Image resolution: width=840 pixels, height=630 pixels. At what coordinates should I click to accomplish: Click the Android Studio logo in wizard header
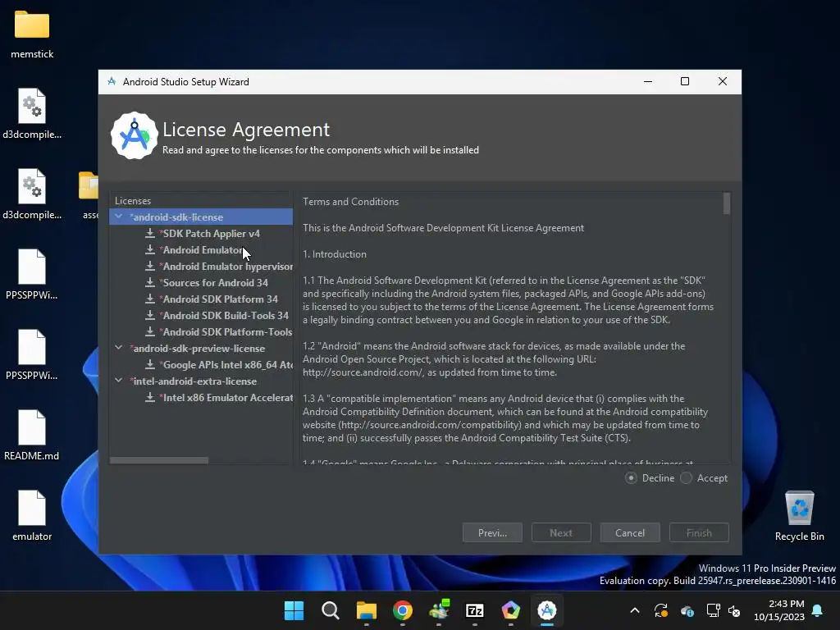pyautogui.click(x=134, y=135)
